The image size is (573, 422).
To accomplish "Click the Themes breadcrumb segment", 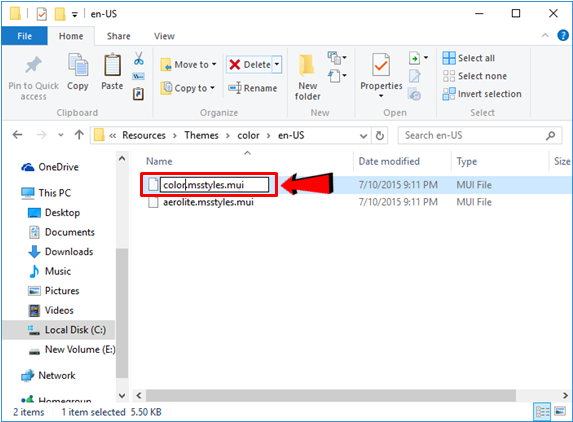I will [x=201, y=136].
